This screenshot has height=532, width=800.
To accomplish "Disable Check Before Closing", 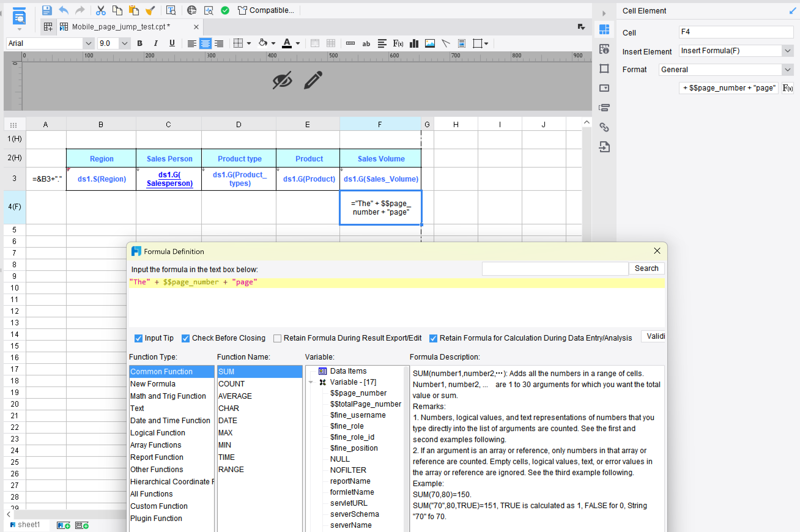I will click(186, 338).
